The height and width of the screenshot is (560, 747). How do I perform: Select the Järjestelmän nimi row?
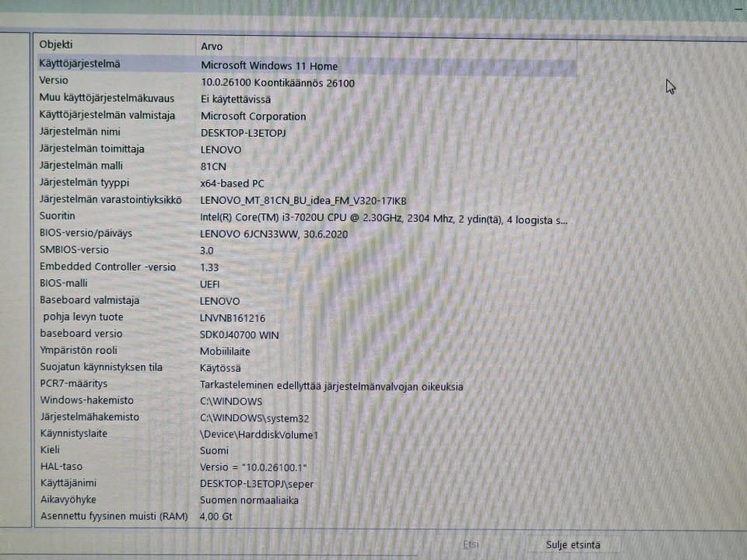pos(79,131)
